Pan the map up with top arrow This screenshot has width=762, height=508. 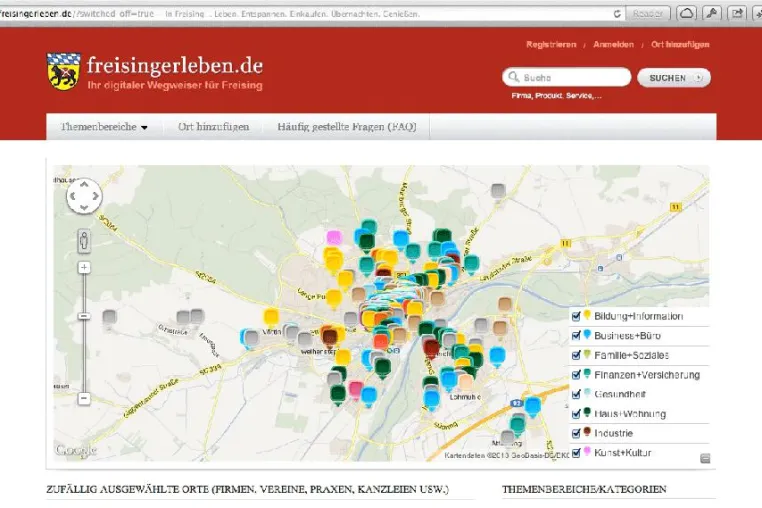(84, 185)
